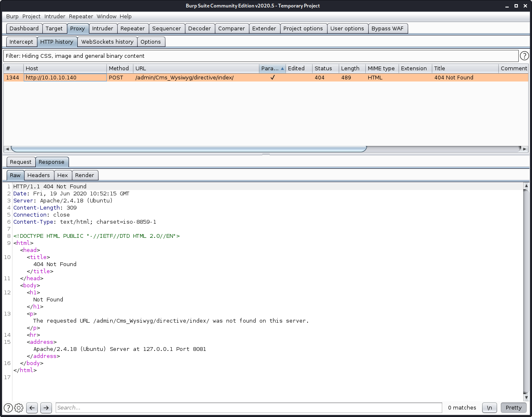Viewport: 532px width, 417px height.
Task: Click the Server: Apache/2.4.18 header line
Action: tap(63, 201)
